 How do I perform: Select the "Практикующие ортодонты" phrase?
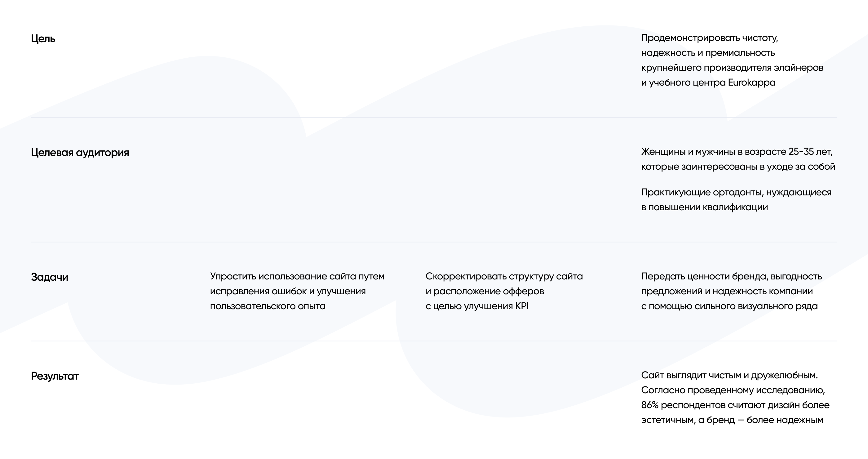tap(702, 192)
